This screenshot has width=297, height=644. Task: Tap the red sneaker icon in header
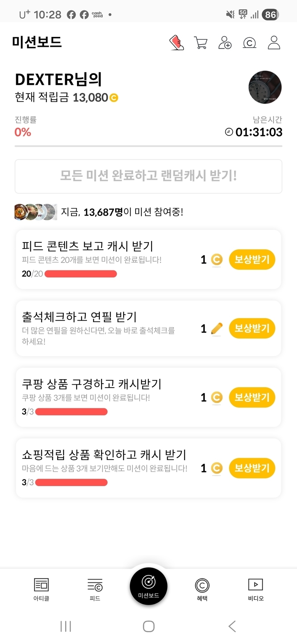176,43
